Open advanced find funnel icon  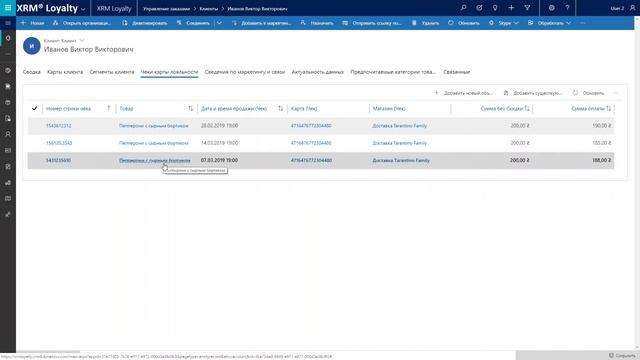tap(527, 8)
